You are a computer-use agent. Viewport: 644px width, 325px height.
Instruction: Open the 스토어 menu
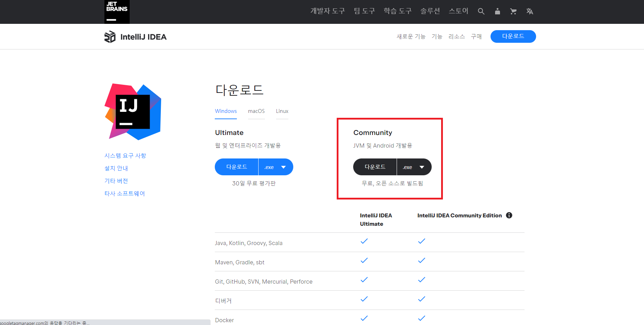tap(459, 11)
